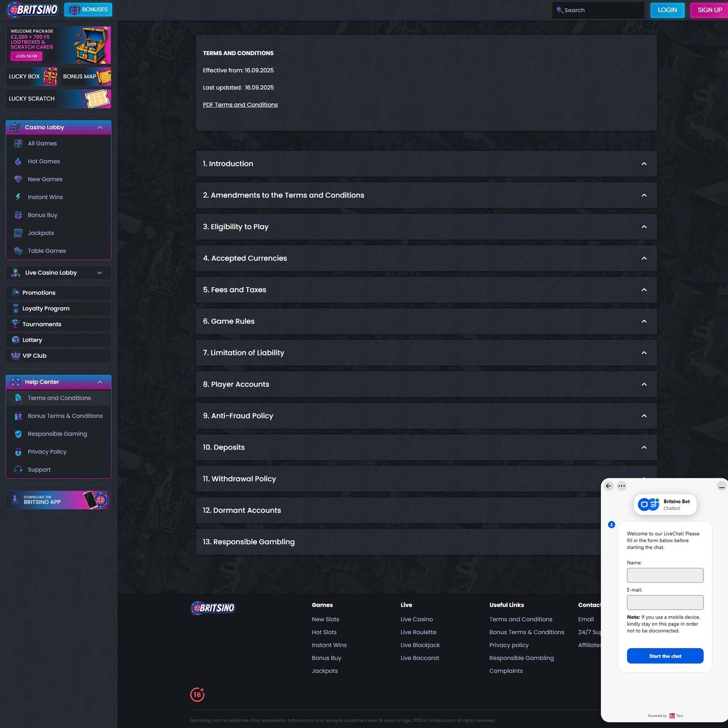Open the LUCKY BOX promo tile
The height and width of the screenshot is (728, 728).
[32, 76]
